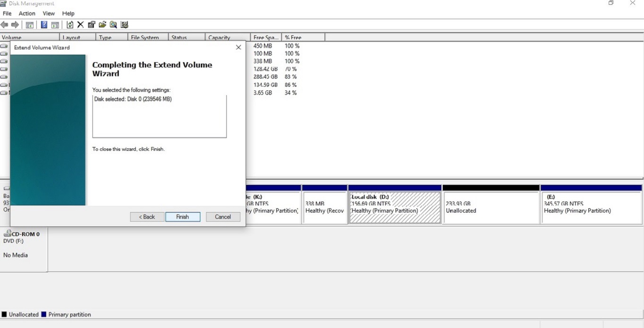Click the Delete X toolbar icon

coord(81,25)
